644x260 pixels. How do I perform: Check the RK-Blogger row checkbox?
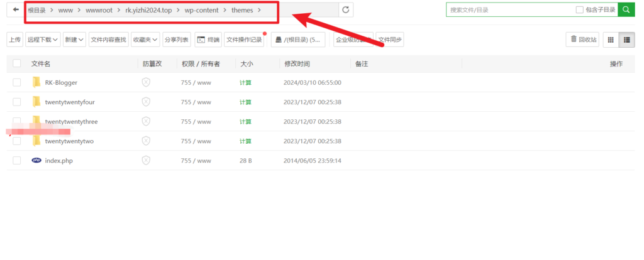point(17,82)
